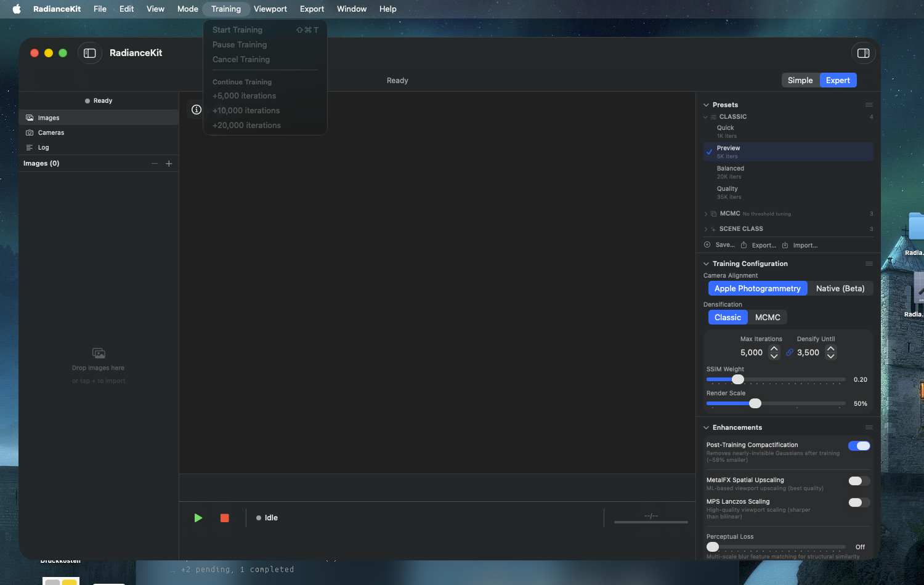Click the Presets section reorder handle
The height and width of the screenshot is (585, 924).
tap(869, 105)
